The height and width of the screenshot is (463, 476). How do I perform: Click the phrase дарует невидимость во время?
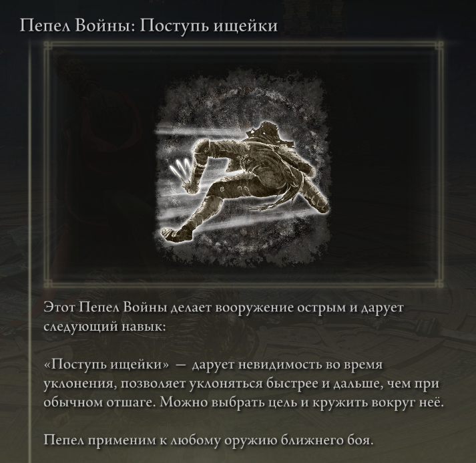[x=287, y=365]
